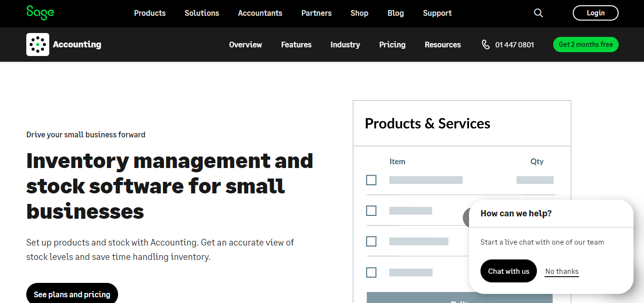Open the Solutions menu
Screen dimensions: 644x303
(201, 13)
